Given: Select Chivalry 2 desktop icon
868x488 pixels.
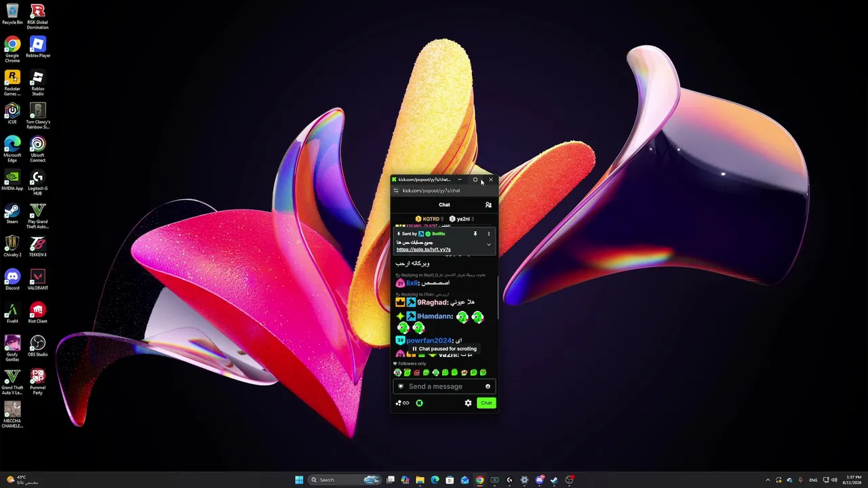Looking at the screenshot, I should coord(12,246).
